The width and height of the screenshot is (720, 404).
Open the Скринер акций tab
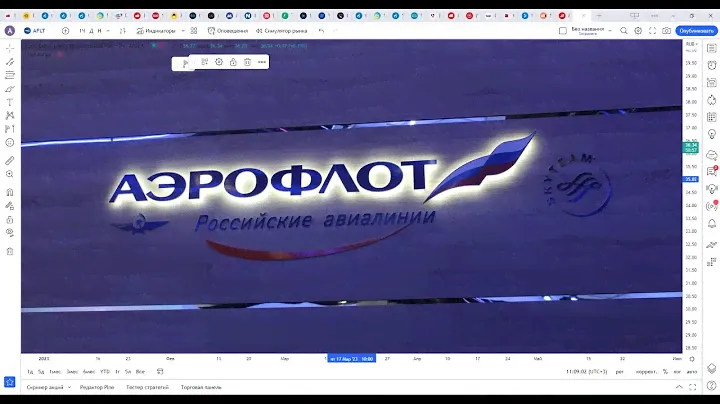pos(46,386)
